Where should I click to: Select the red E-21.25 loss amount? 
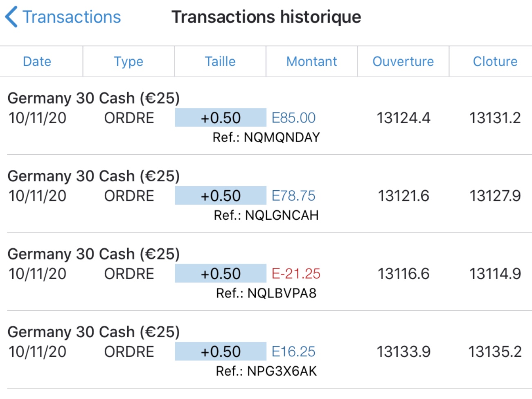(296, 274)
